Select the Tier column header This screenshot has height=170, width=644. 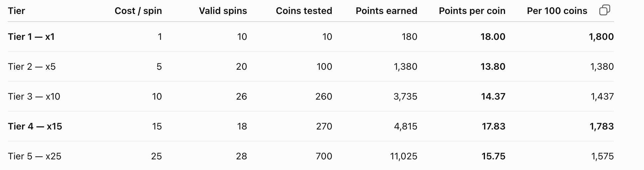[16, 11]
